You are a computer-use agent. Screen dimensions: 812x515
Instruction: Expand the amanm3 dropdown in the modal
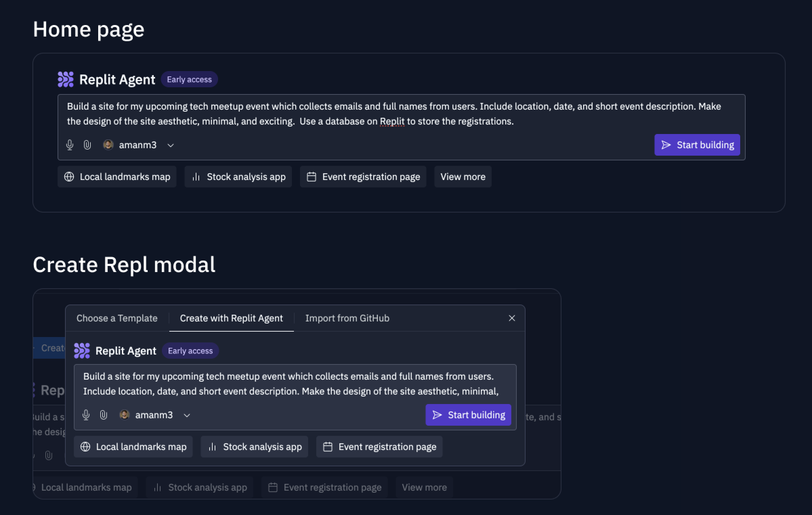(x=187, y=415)
